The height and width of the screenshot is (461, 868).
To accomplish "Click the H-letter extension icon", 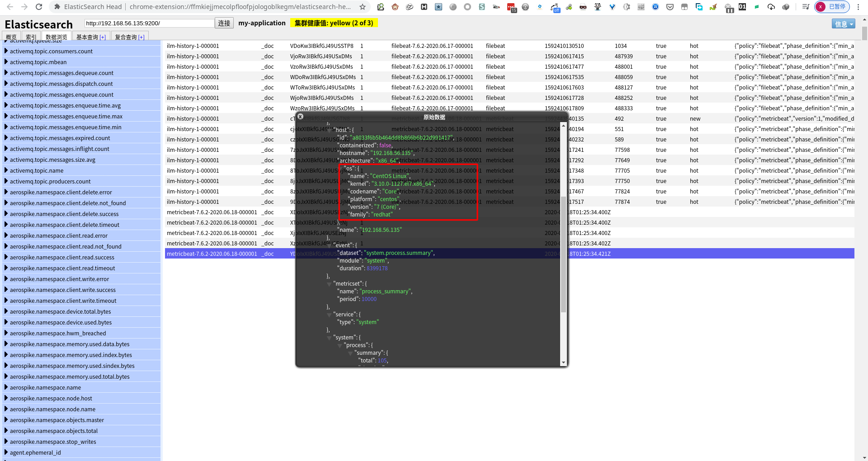I will (424, 7).
